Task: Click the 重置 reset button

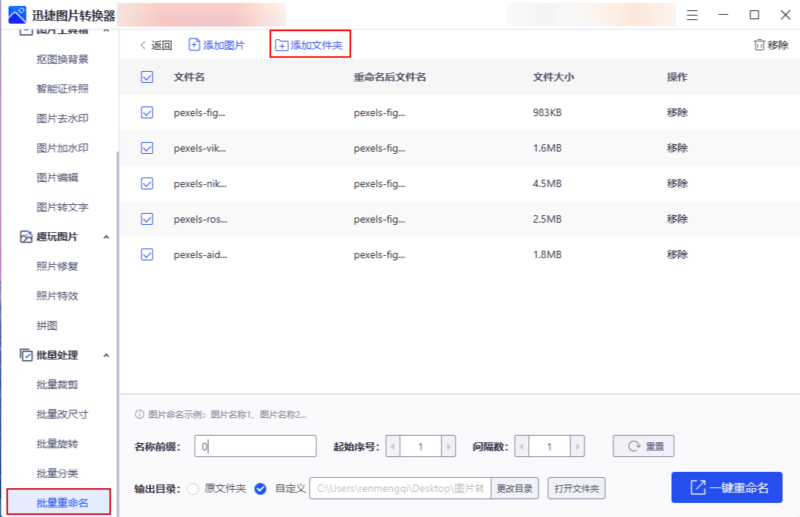Action: (x=644, y=447)
